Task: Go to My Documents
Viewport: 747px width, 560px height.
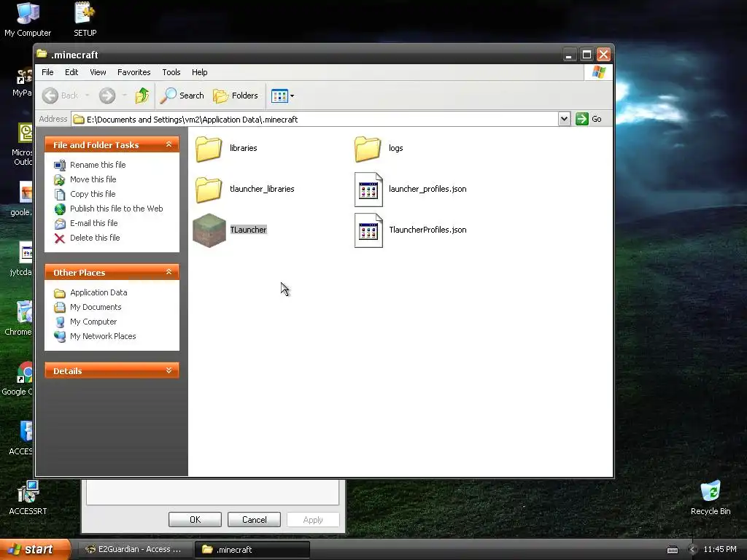Action: [96, 307]
